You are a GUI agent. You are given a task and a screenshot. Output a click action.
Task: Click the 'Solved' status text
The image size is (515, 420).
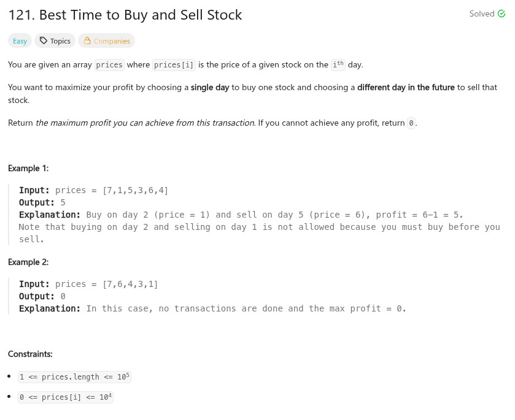(482, 14)
